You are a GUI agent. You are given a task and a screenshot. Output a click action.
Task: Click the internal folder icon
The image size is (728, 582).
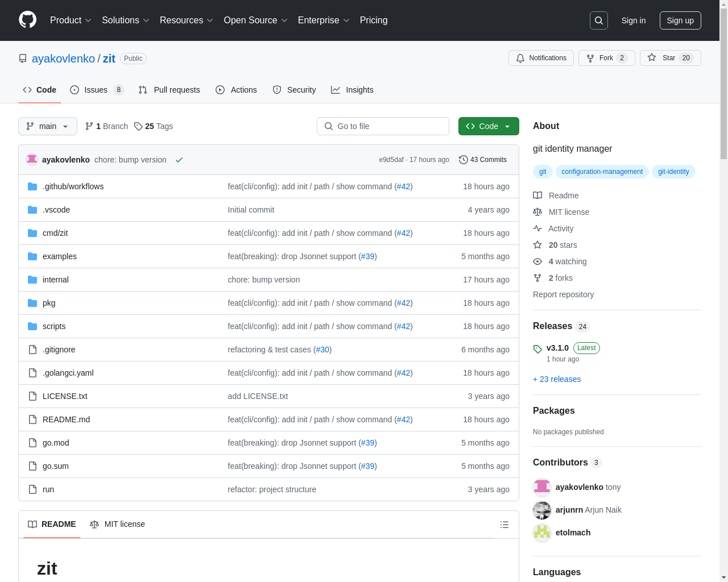(32, 280)
